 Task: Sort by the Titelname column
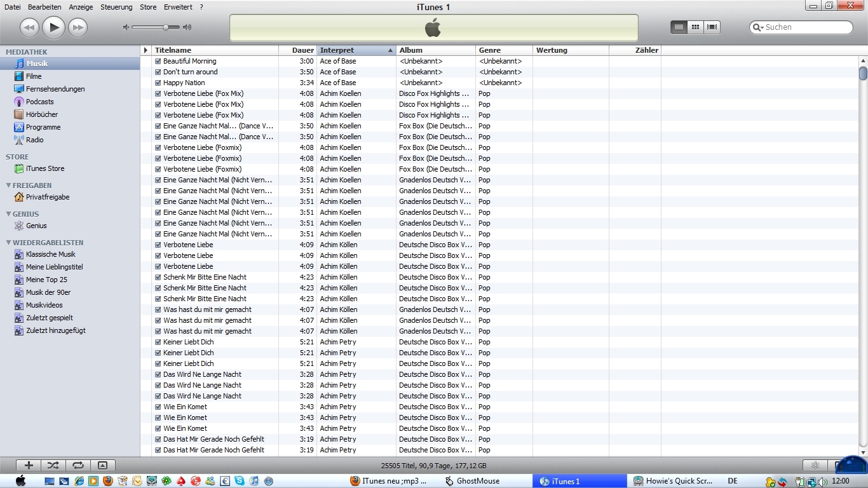215,50
